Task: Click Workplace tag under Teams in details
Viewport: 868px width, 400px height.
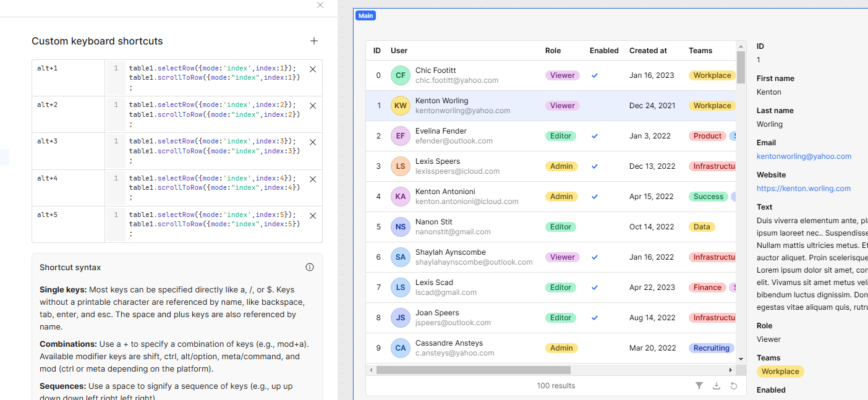Action: click(780, 372)
